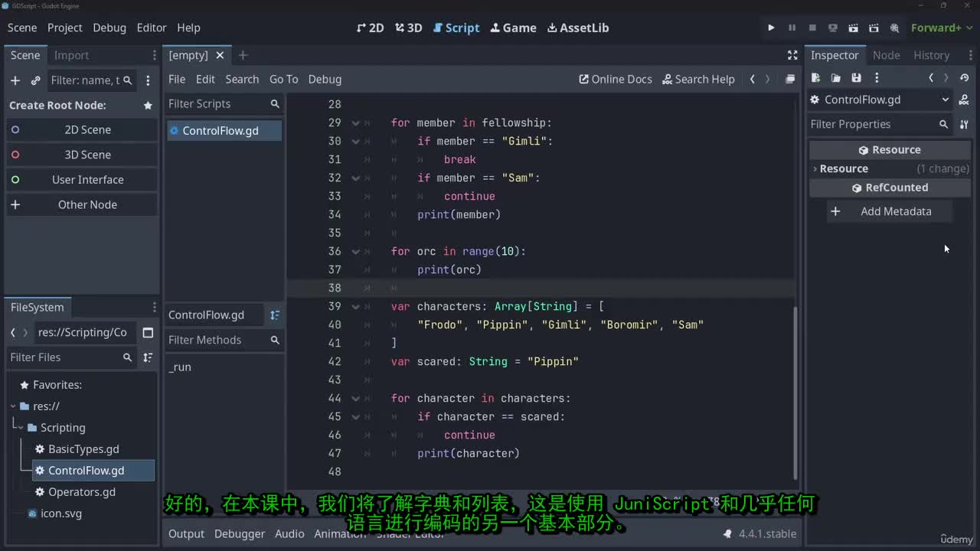Switch to the 3D workspace
Screen dimensions: 980x551
click(x=409, y=28)
